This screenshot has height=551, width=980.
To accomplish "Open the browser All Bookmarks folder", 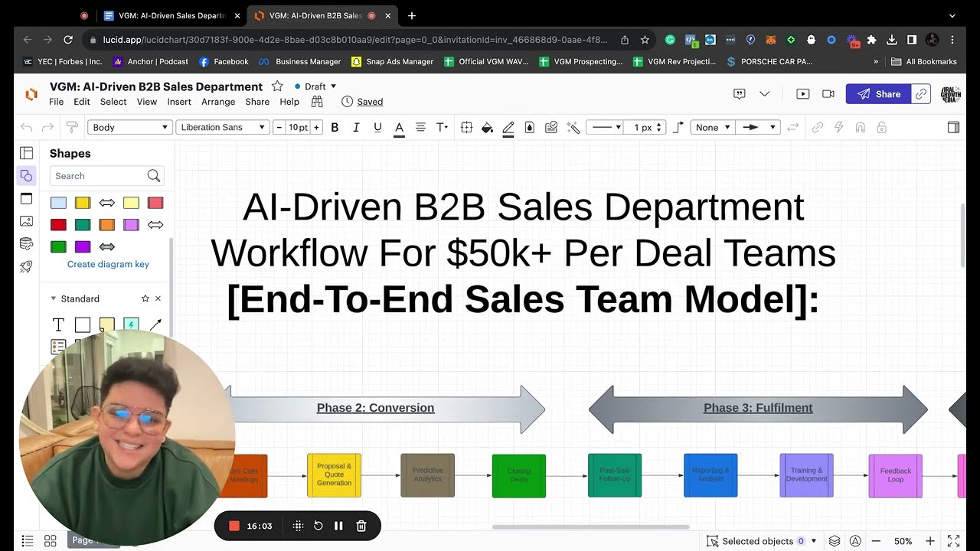I will pos(924,61).
